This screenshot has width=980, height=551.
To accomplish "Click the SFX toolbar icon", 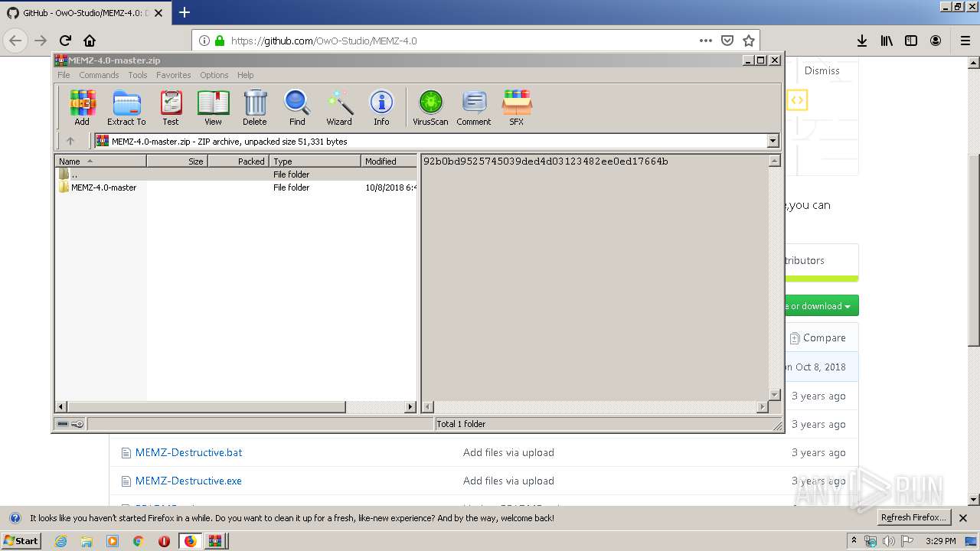I will [517, 107].
